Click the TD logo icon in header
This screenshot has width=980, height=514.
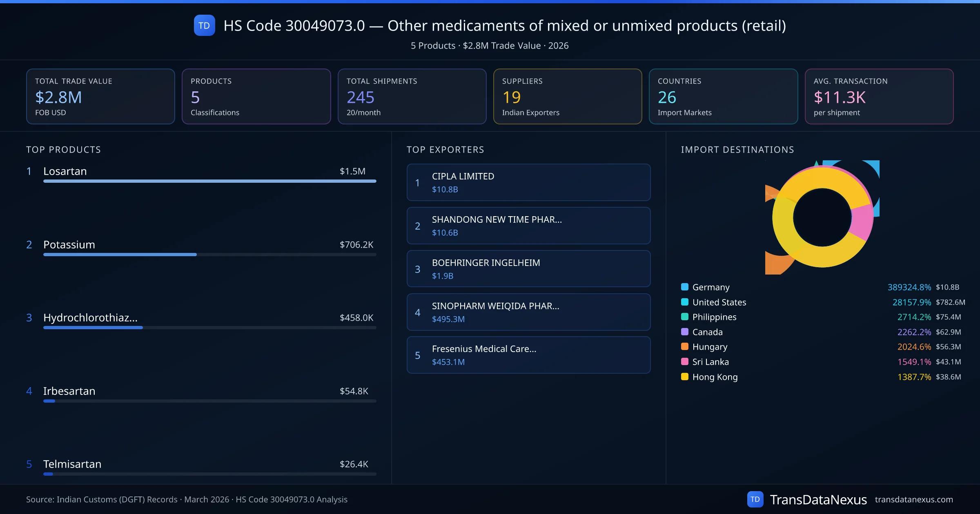(204, 26)
